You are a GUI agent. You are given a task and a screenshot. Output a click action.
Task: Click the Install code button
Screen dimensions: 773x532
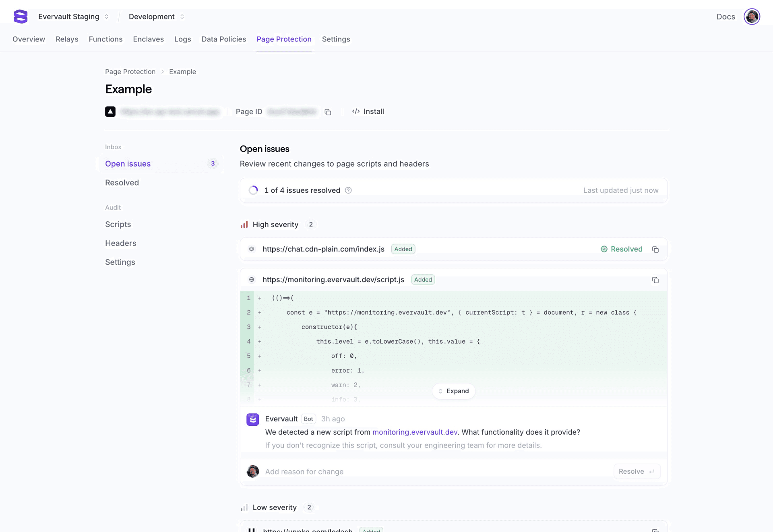click(368, 111)
